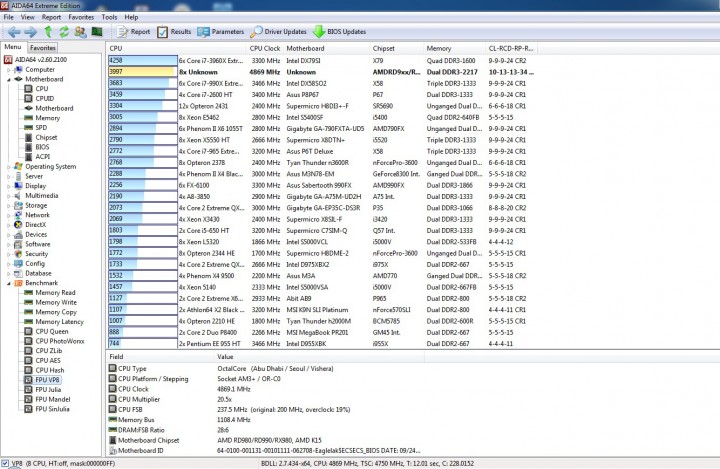
Task: Select the Memory Latency benchmark
Action: (x=54, y=322)
